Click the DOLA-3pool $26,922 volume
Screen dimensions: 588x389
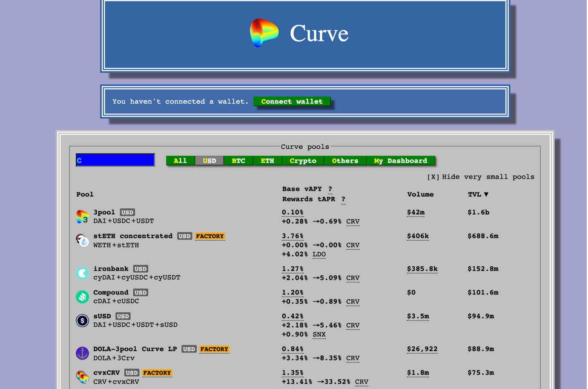(422, 349)
